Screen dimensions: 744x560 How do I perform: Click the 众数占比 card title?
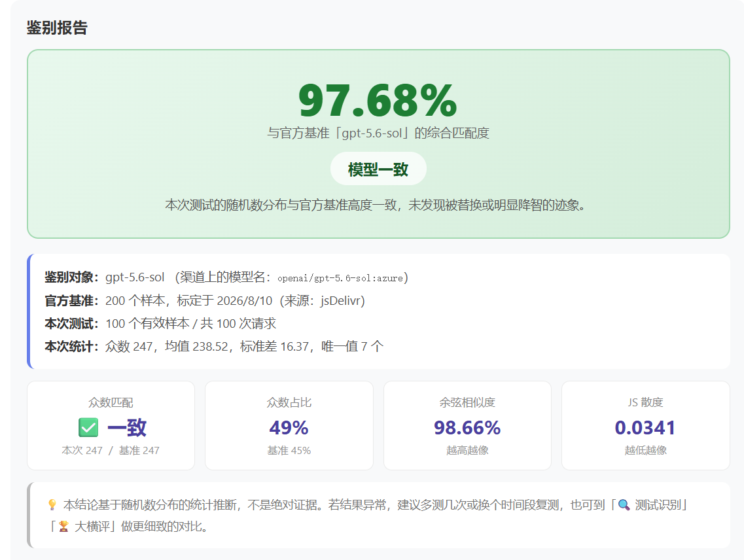pyautogui.click(x=289, y=402)
